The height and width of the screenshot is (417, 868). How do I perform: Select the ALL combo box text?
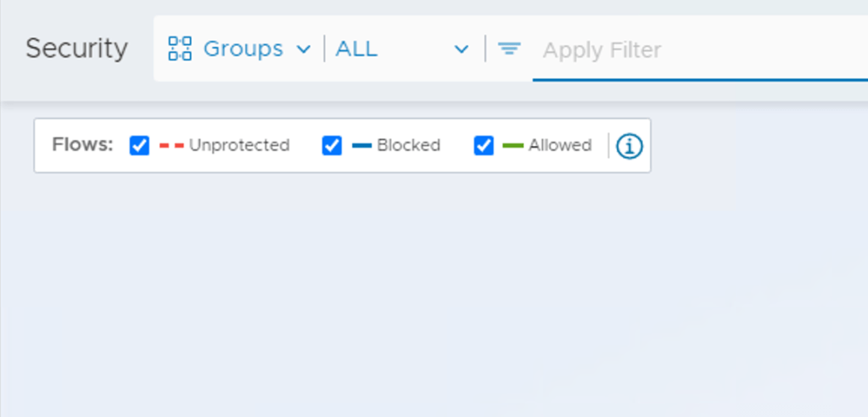pyautogui.click(x=357, y=49)
